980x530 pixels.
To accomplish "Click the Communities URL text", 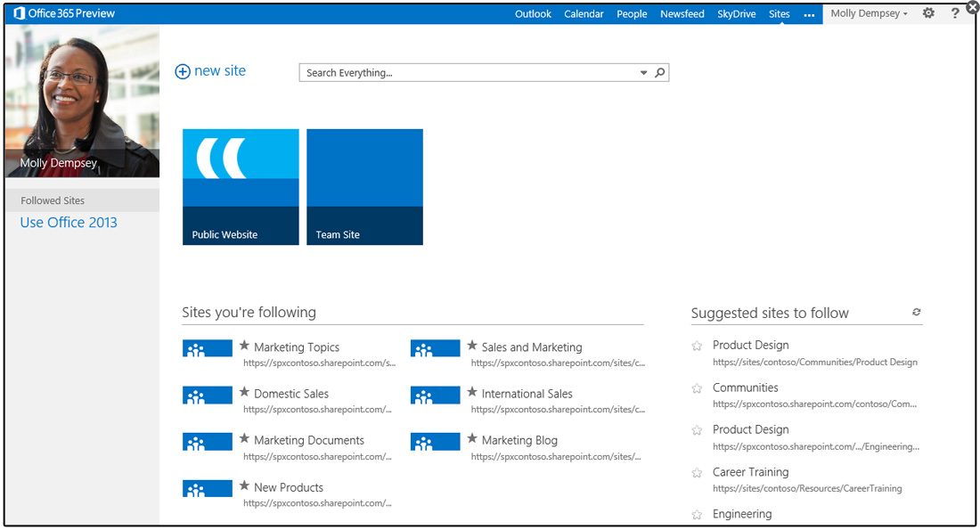I will [814, 404].
